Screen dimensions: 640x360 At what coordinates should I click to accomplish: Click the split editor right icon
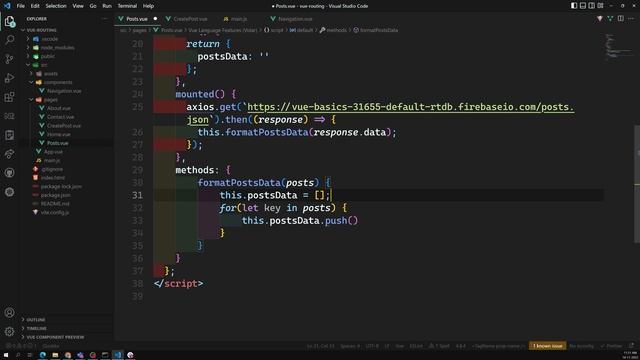pos(620,19)
